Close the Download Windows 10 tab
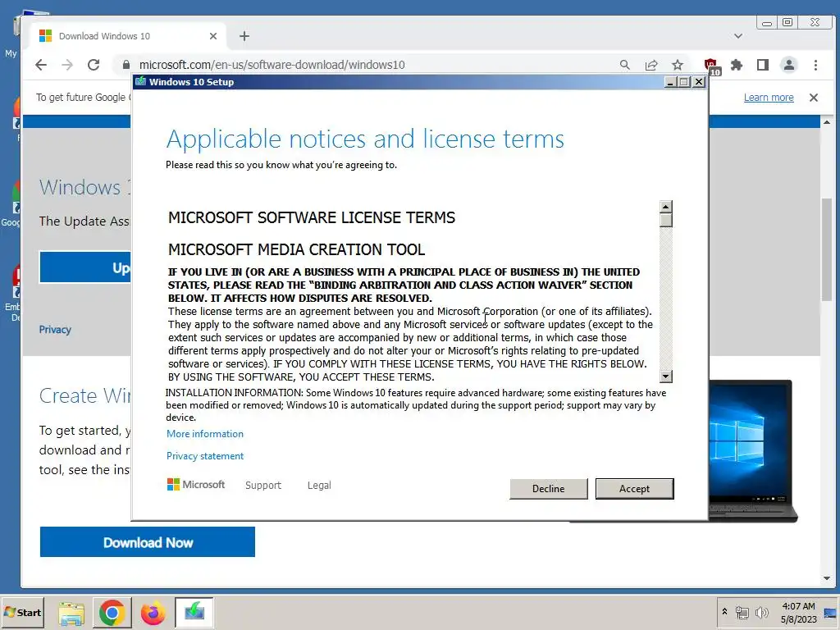Image resolution: width=840 pixels, height=630 pixels. click(x=213, y=36)
